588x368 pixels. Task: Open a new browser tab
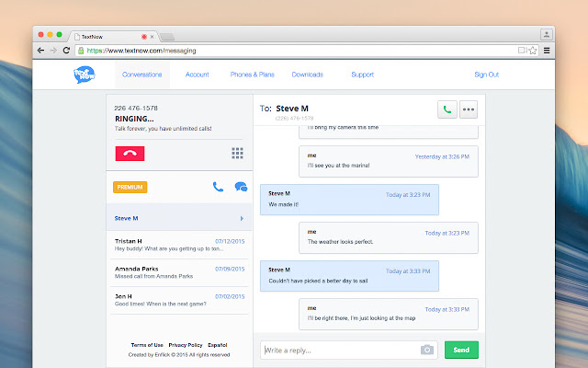167,37
